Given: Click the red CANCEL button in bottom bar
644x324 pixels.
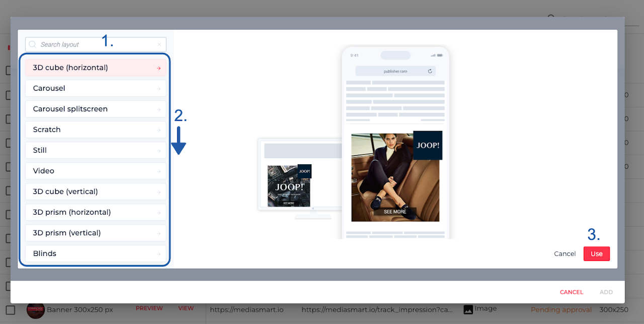Looking at the screenshot, I should [x=572, y=292].
